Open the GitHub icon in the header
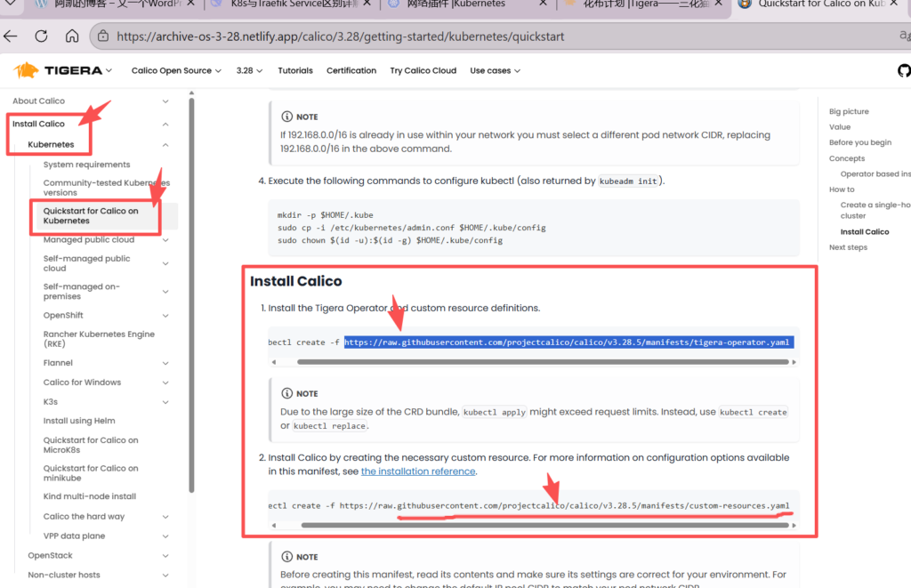The height and width of the screenshot is (588, 911). [x=904, y=70]
